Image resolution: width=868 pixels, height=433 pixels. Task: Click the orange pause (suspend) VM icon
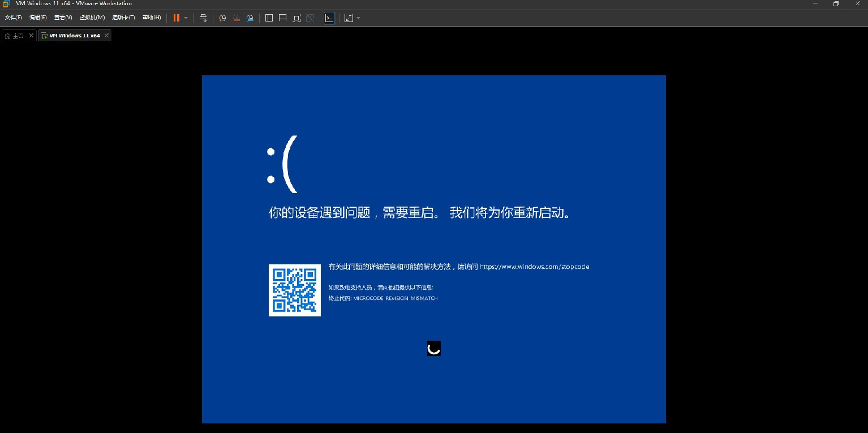[177, 18]
